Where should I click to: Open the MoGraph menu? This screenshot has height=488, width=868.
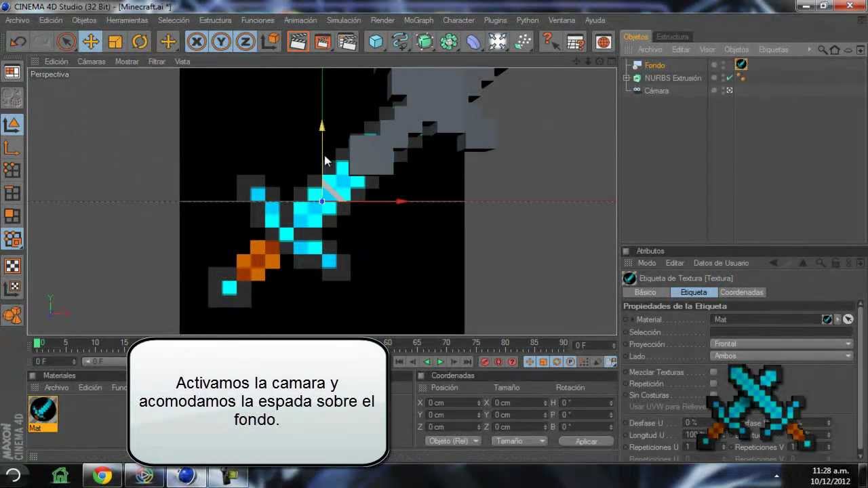tap(418, 20)
